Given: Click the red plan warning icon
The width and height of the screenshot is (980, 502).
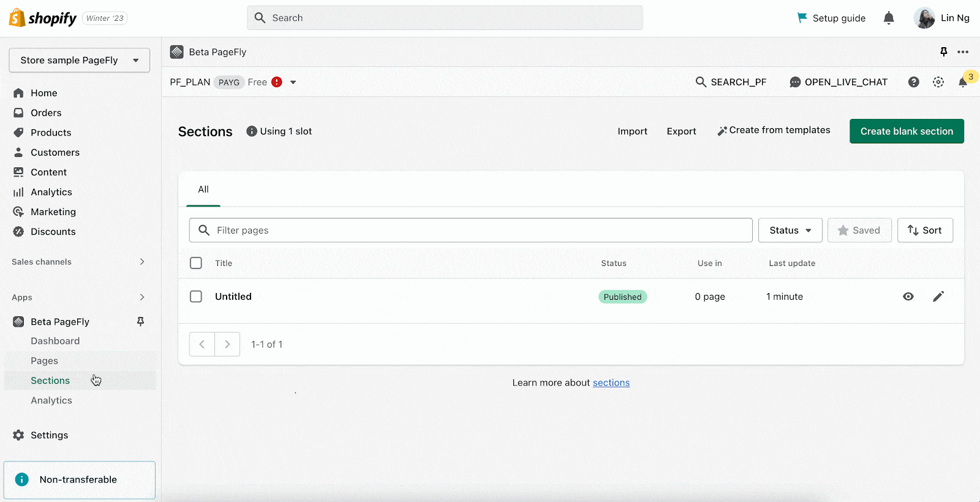Looking at the screenshot, I should [x=277, y=82].
